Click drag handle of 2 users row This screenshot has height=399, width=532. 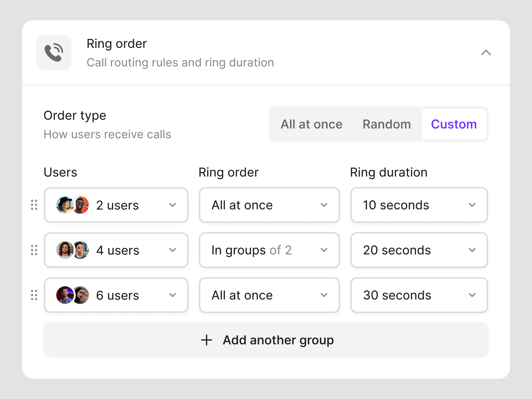pyautogui.click(x=34, y=205)
